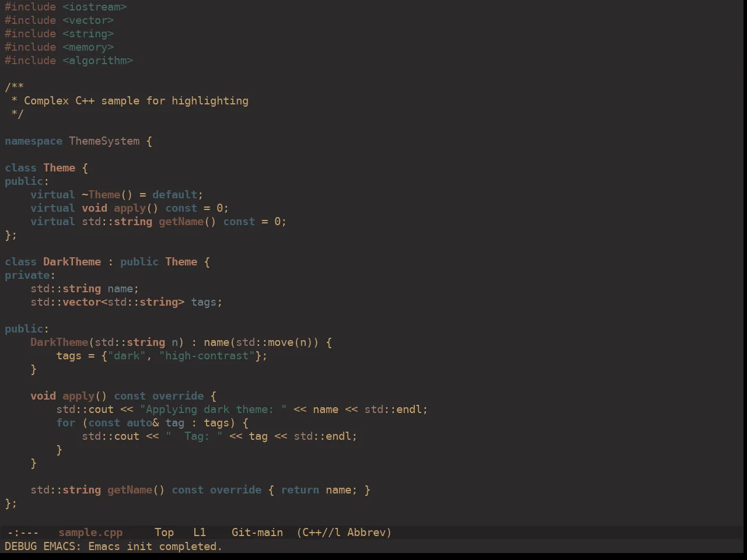Image resolution: width=747 pixels, height=560 pixels.
Task: Click 'Theme' in the 'class Theme {' line
Action: [x=60, y=168]
